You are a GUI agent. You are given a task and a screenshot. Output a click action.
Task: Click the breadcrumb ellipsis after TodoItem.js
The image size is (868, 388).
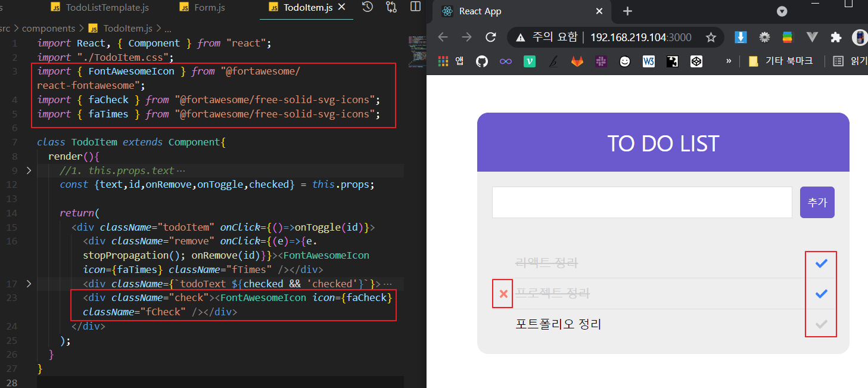[168, 29]
